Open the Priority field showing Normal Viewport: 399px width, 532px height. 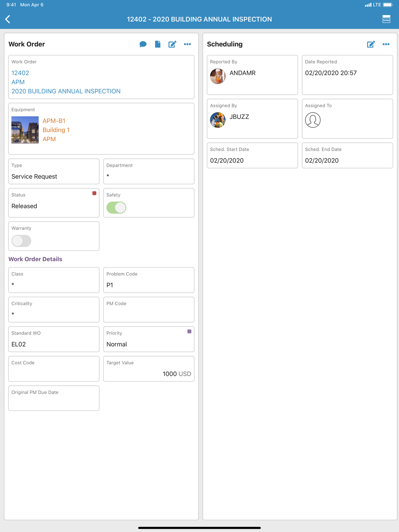pyautogui.click(x=149, y=339)
